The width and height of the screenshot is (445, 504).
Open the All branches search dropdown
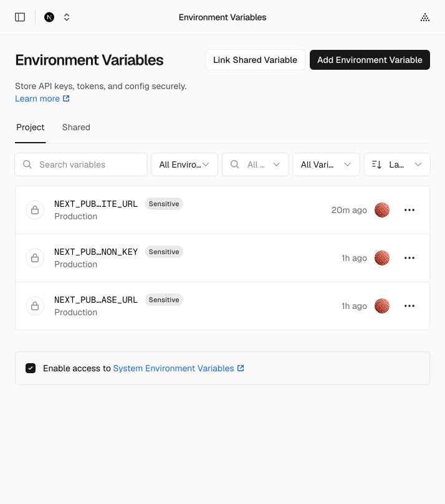pos(256,164)
